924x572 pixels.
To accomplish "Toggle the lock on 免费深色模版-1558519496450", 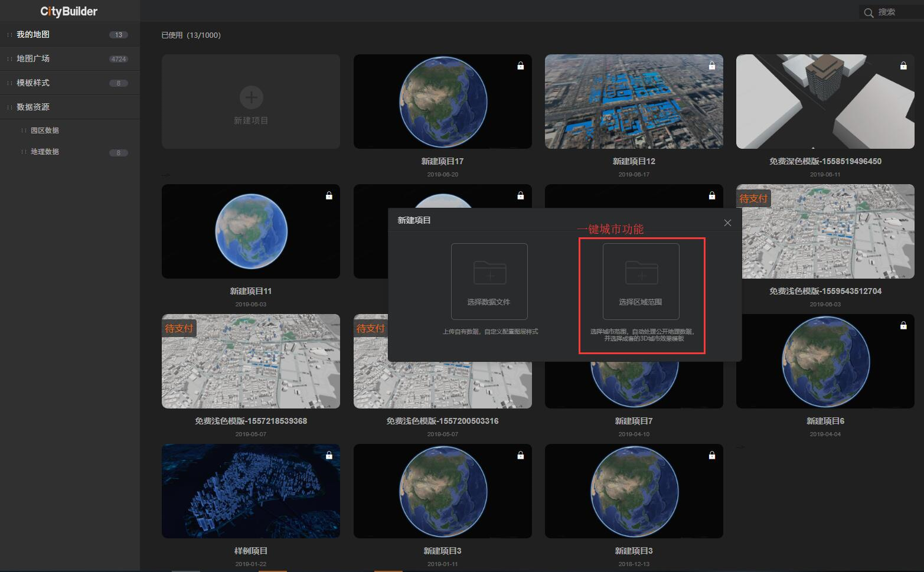I will coord(903,66).
